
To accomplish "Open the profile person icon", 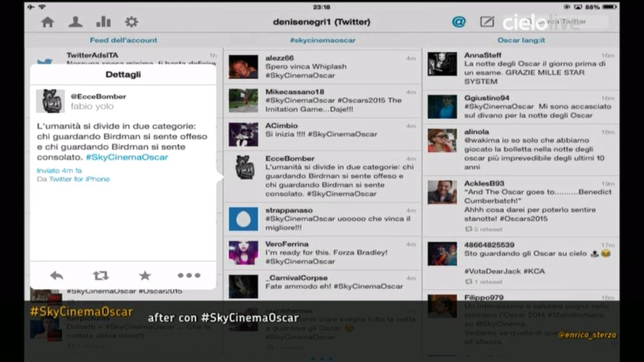I will tap(75, 22).
